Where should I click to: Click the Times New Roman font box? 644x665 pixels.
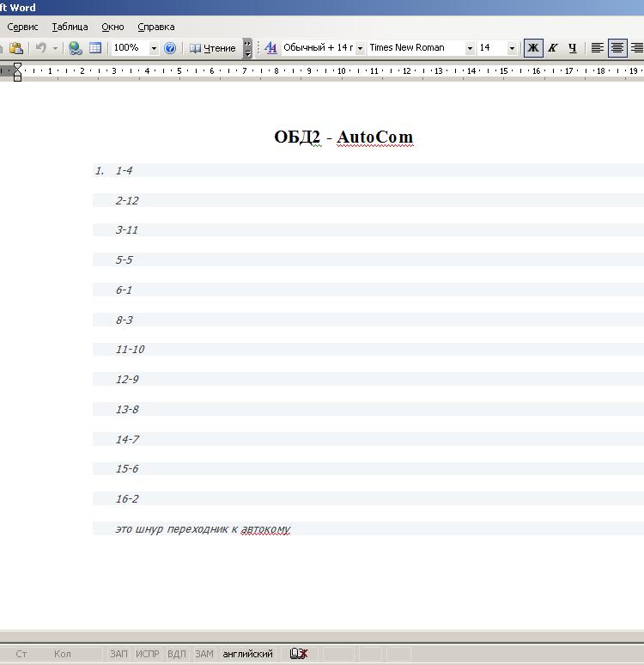(416, 47)
